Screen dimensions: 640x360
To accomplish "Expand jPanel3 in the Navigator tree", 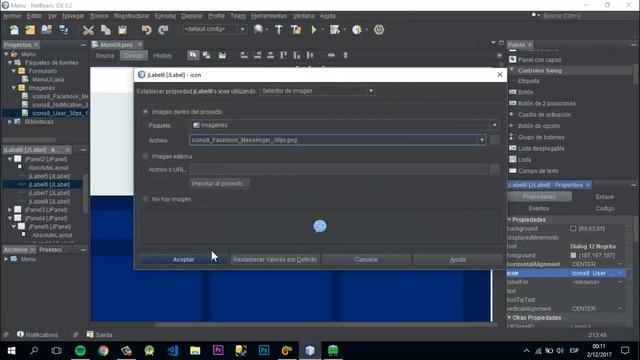I will pyautogui.click(x=10, y=210).
